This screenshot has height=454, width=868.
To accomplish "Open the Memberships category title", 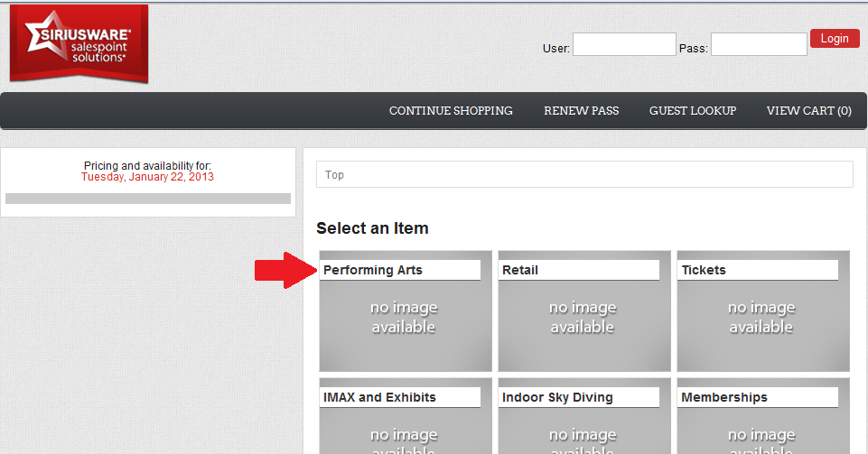I will click(x=723, y=397).
